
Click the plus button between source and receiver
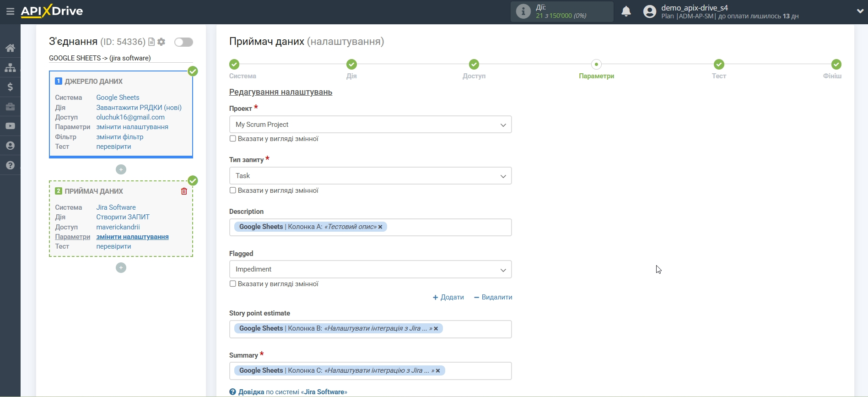(121, 169)
